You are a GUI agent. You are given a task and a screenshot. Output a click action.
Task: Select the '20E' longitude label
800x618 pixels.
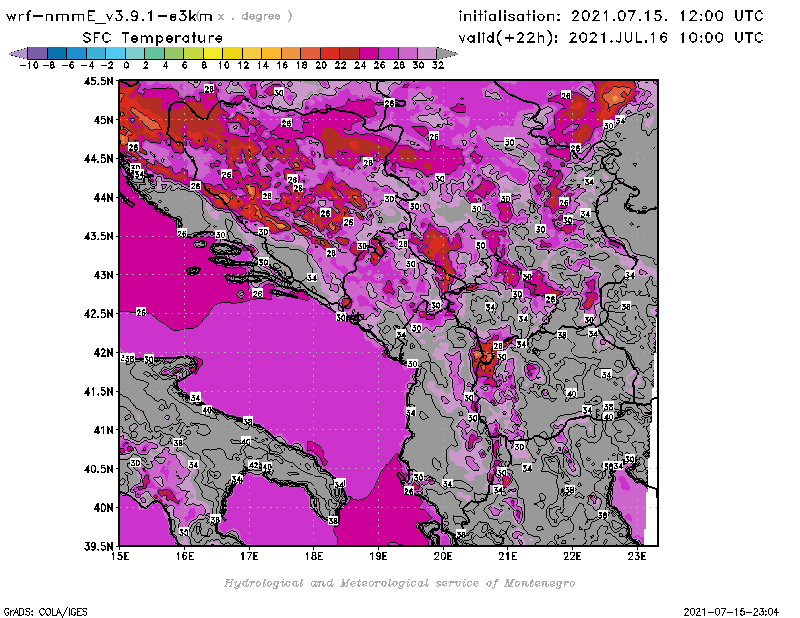[x=443, y=556]
